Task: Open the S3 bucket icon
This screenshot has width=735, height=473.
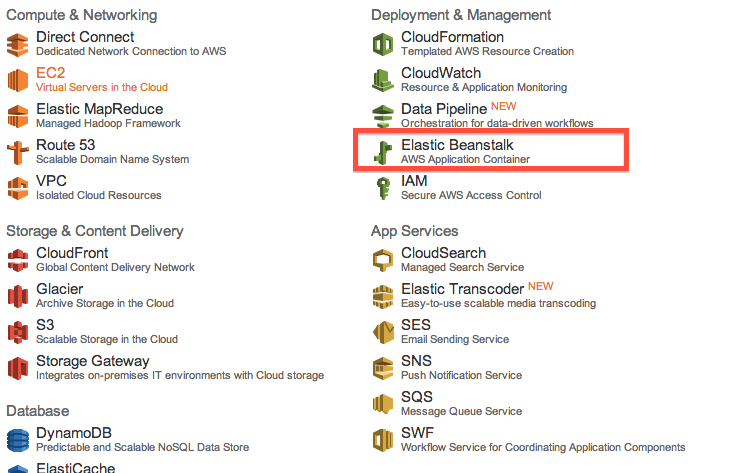Action: (18, 332)
